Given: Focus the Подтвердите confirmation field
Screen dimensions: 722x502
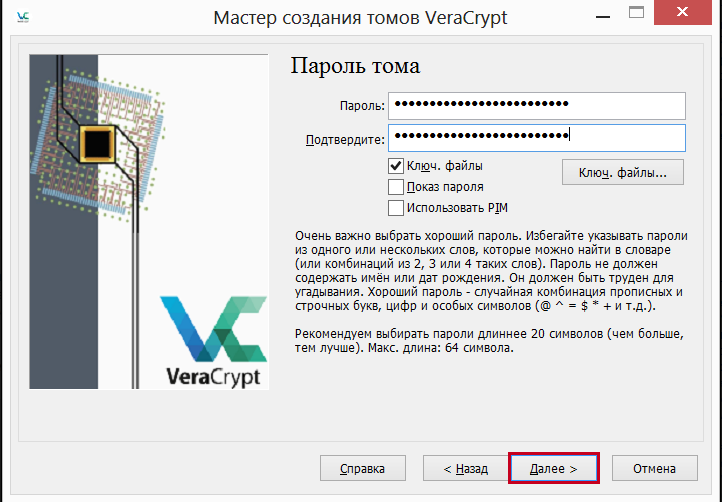Looking at the screenshot, I should [x=536, y=137].
